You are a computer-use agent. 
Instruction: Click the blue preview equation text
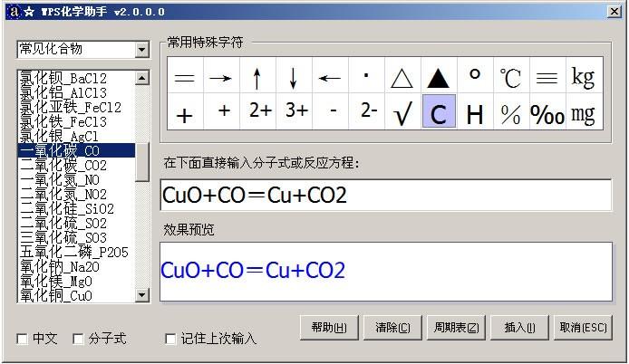coord(253,270)
